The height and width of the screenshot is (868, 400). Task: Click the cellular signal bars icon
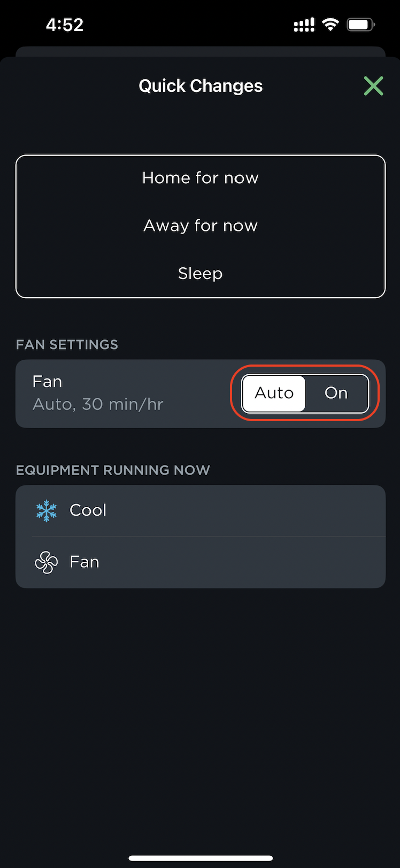(x=304, y=24)
